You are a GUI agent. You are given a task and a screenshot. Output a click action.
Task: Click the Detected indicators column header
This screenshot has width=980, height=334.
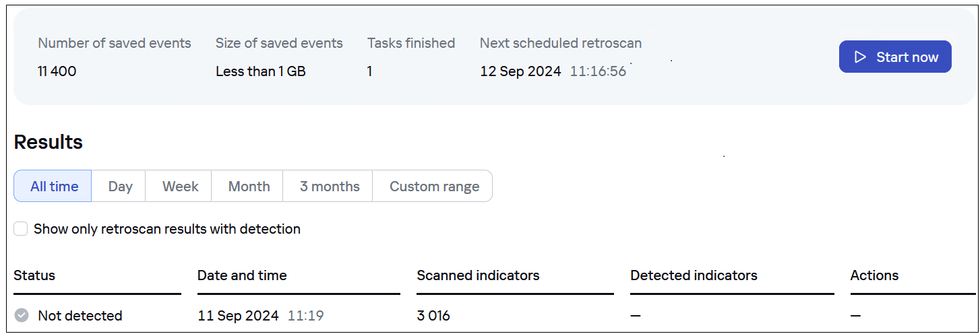click(x=694, y=275)
